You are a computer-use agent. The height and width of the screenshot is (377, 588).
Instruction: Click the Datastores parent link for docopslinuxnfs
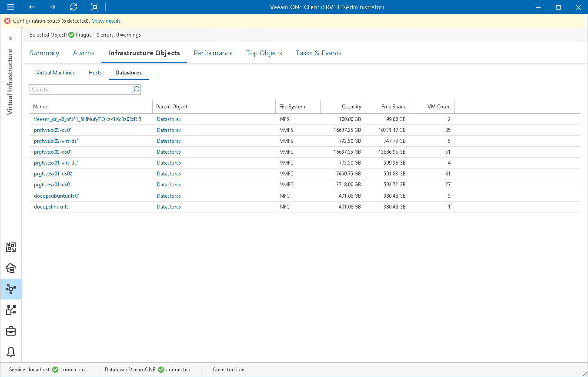[169, 206]
